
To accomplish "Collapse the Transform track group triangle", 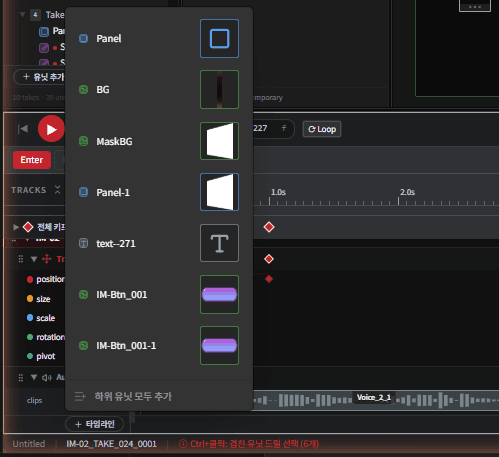I will pos(34,259).
